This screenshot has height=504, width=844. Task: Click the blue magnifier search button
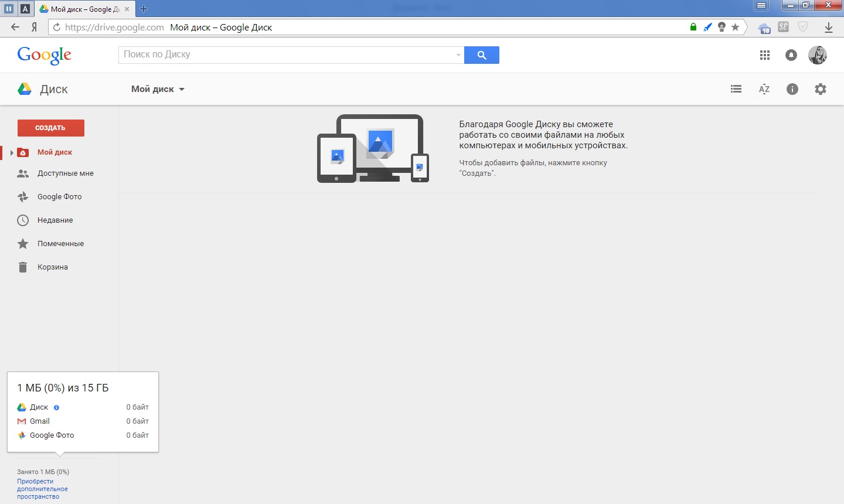coord(482,55)
